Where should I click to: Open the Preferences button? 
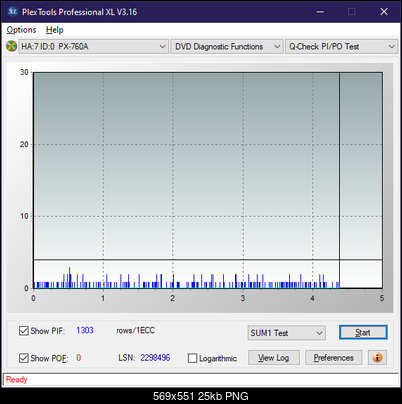333,358
